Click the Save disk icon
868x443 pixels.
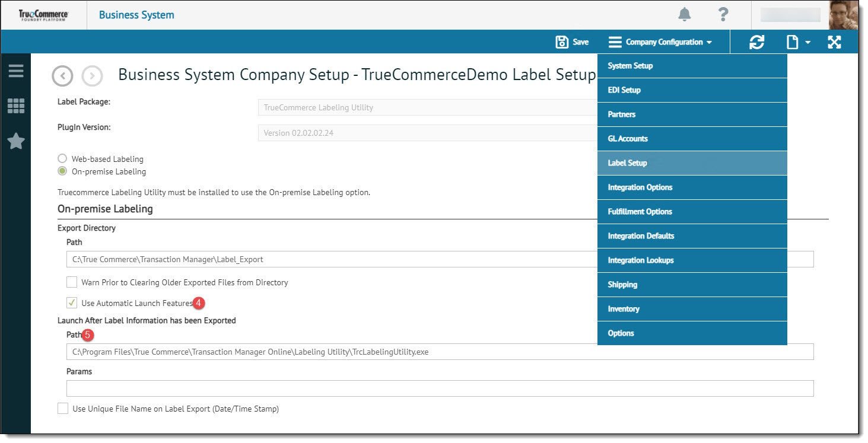click(562, 42)
